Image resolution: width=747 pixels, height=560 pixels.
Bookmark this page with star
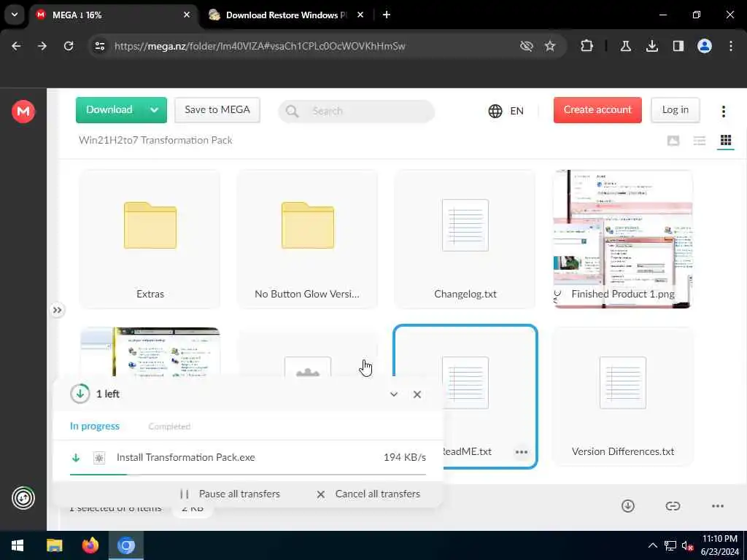point(550,46)
